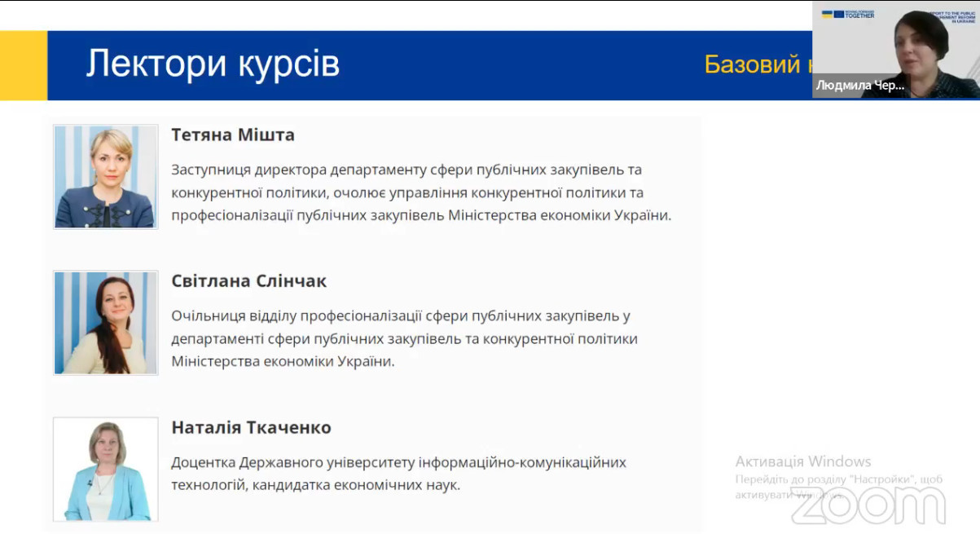Click the slide title 'Лектори курсів'
The image size is (980, 534).
click(x=213, y=64)
